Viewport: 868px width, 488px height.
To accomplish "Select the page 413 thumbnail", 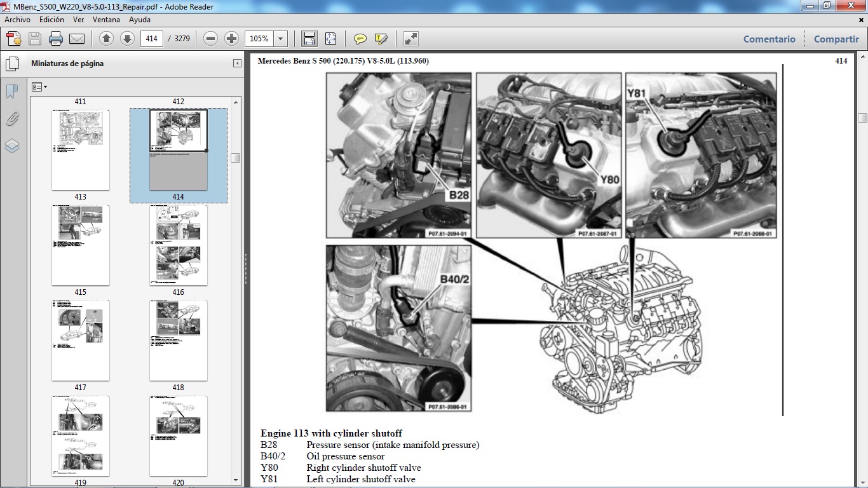I will coord(80,149).
